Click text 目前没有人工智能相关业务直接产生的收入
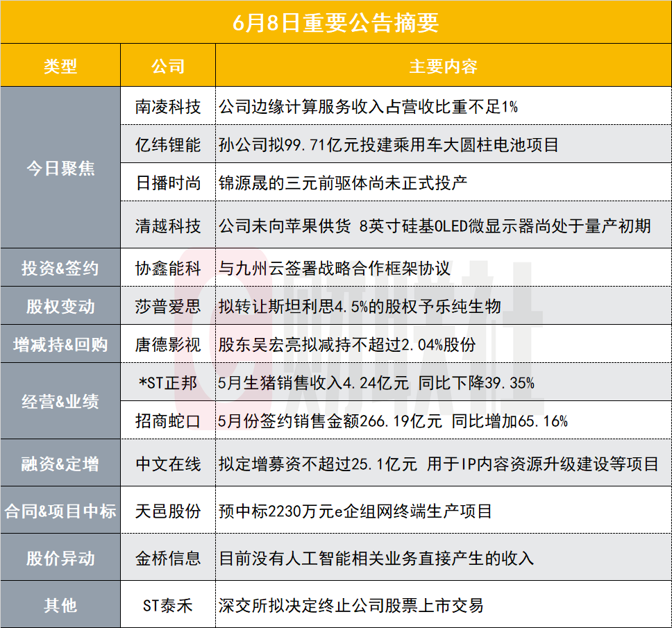The width and height of the screenshot is (672, 628). [x=376, y=557]
